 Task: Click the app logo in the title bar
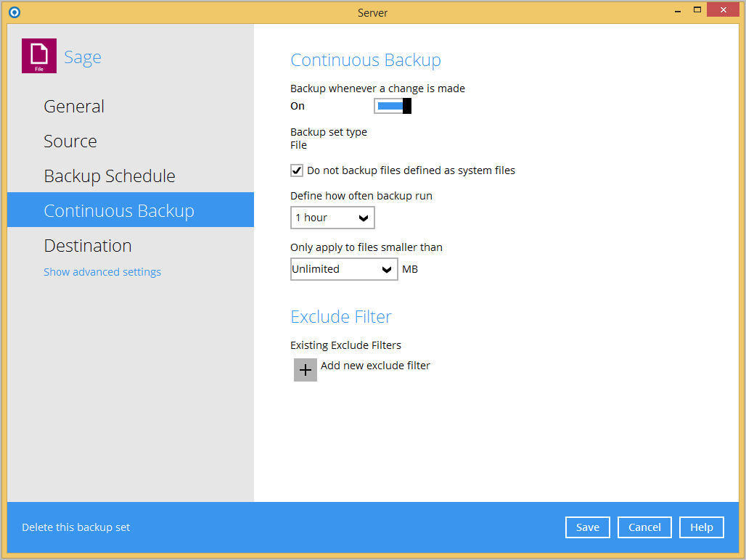coord(14,12)
